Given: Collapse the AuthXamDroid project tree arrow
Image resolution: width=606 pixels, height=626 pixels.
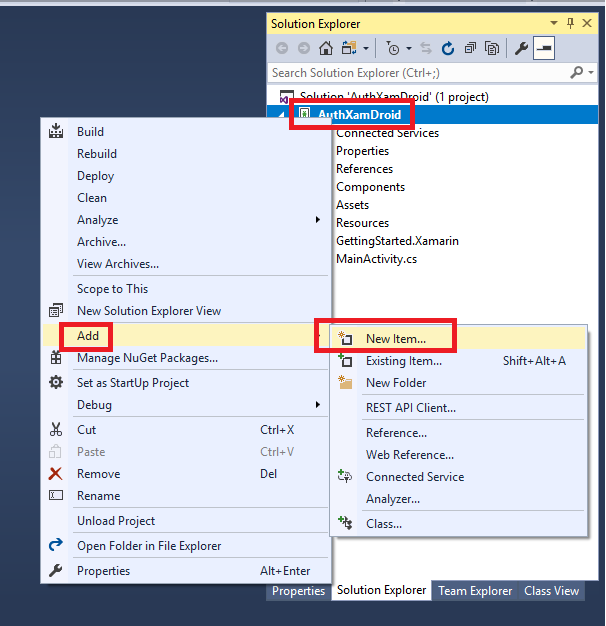Looking at the screenshot, I should coord(281,115).
